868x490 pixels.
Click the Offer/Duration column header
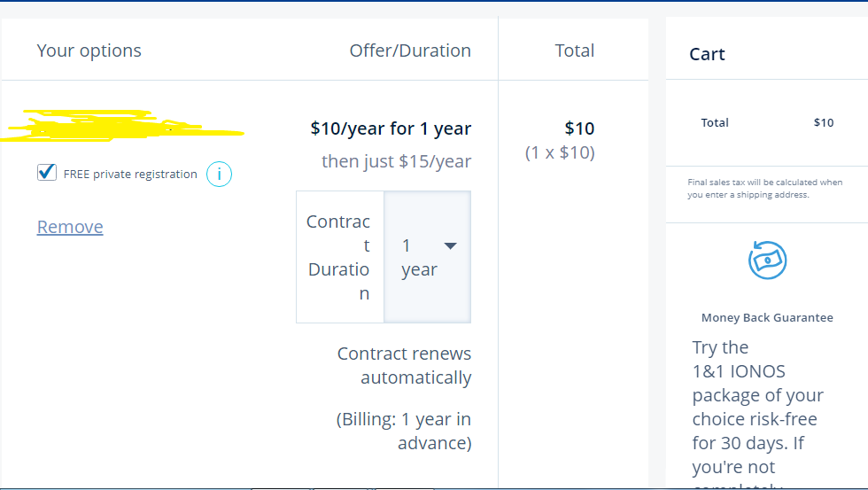410,51
